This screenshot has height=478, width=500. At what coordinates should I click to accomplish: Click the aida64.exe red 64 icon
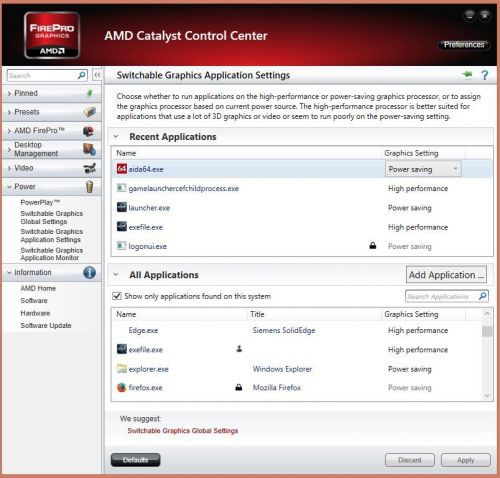click(x=122, y=169)
